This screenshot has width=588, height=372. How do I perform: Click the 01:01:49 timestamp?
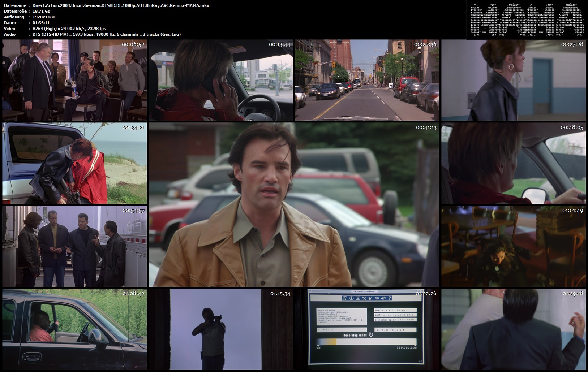572,211
